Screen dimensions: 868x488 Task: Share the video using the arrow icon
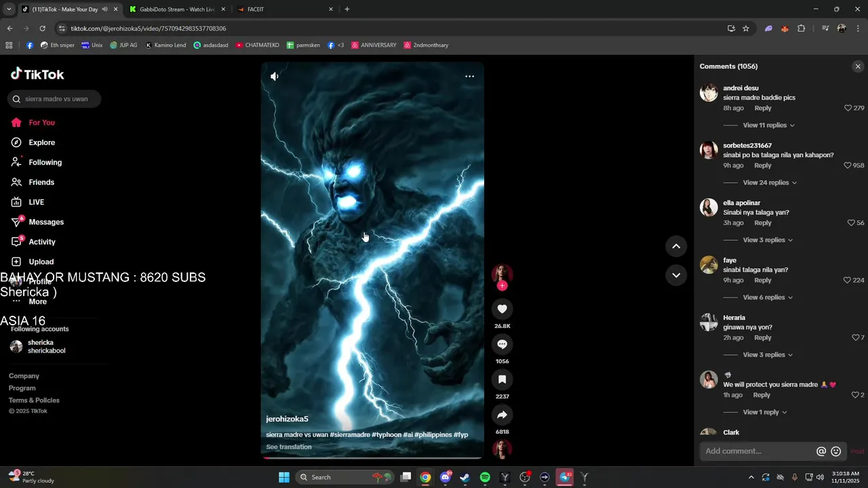pos(502,415)
